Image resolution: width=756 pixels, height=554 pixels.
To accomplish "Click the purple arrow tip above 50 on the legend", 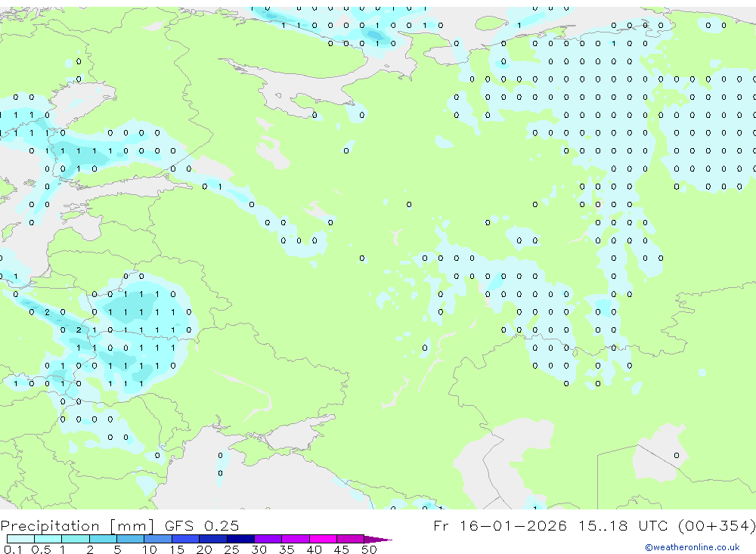I will tap(378, 539).
